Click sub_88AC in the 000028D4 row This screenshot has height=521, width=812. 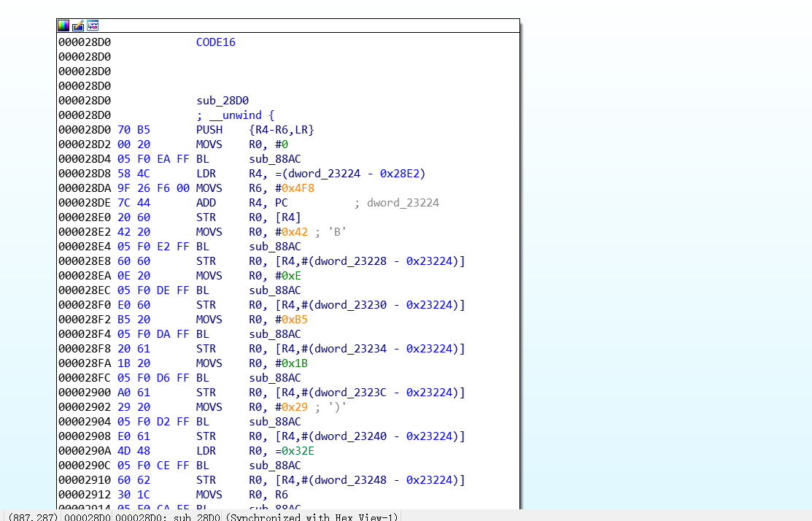click(x=275, y=159)
